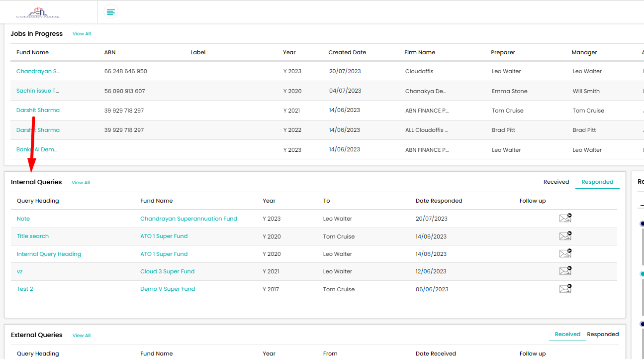Open Darshit Sharma job for Y 2022
This screenshot has width=644, height=359.
point(38,130)
